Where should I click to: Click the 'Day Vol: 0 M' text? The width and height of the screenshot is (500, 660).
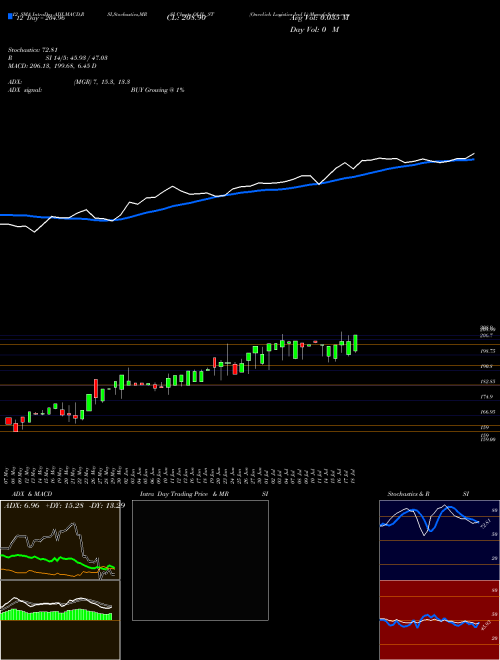tap(314, 30)
